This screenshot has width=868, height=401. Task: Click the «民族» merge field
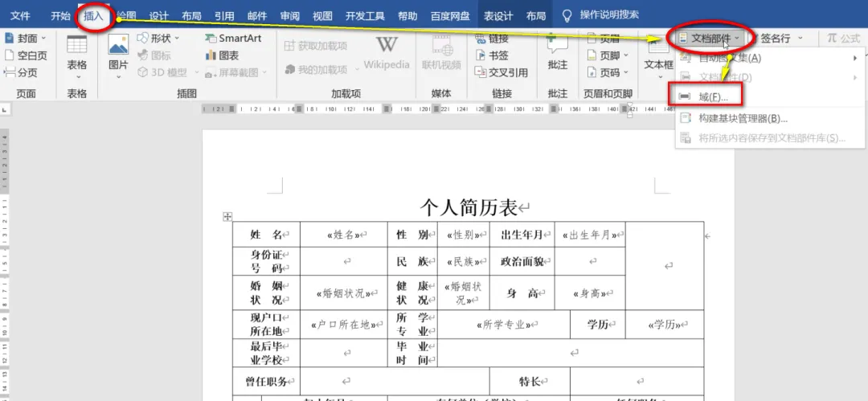[x=463, y=261]
